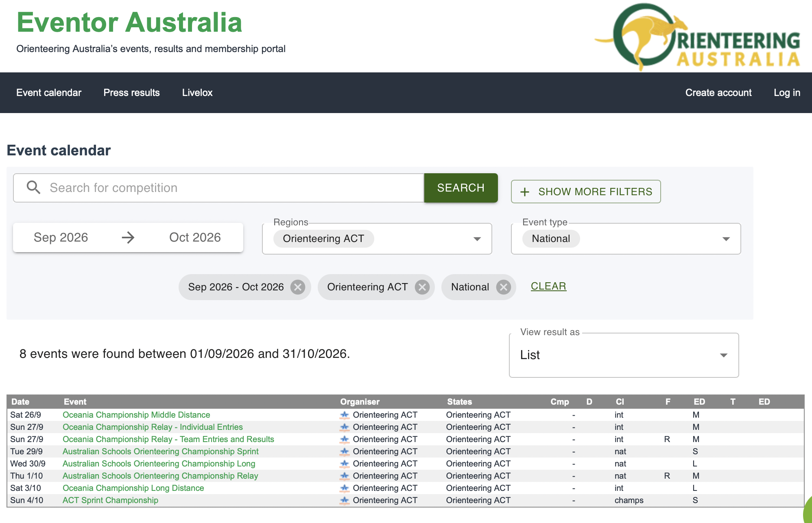812x523 pixels.
Task: Select the Sep 2026 start date
Action: 61,238
